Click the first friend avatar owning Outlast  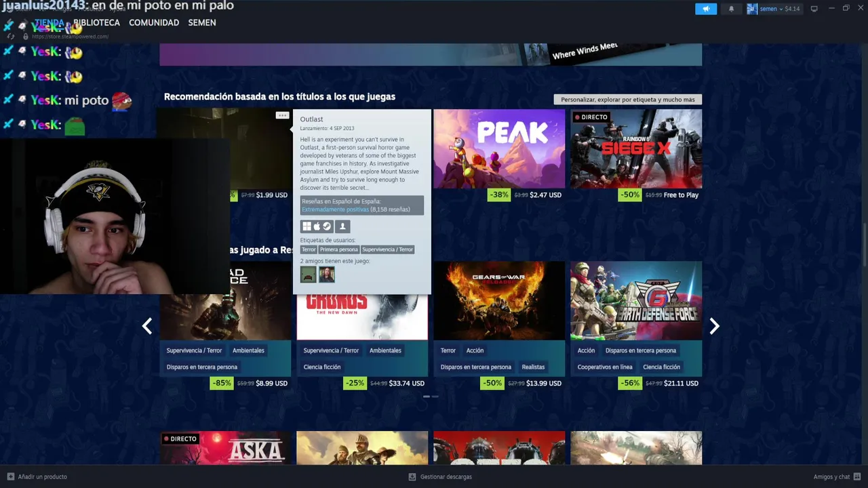coord(309,274)
